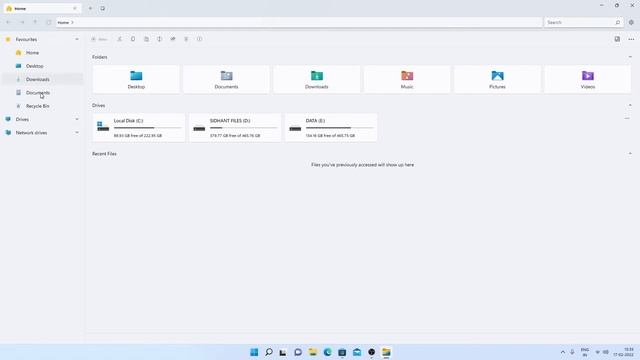640x360 pixels.
Task: Open the Files settings gear
Action: (631, 22)
